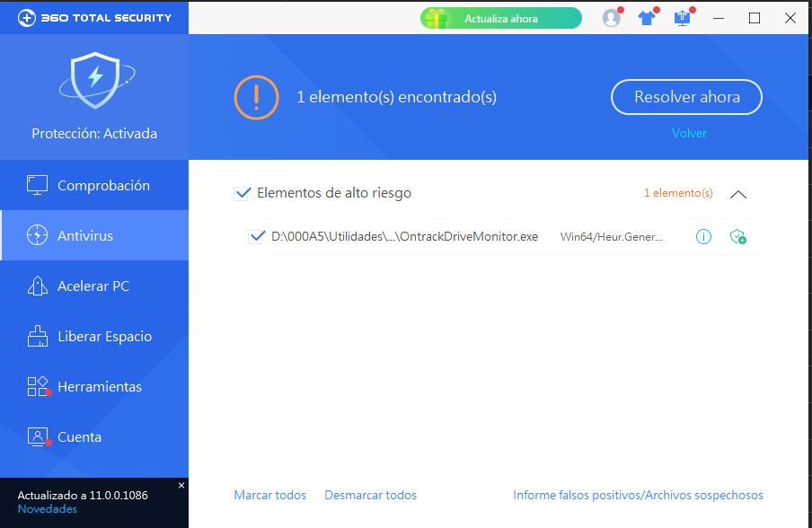Click the Volver link
Image resolution: width=812 pixels, height=528 pixels.
click(689, 133)
